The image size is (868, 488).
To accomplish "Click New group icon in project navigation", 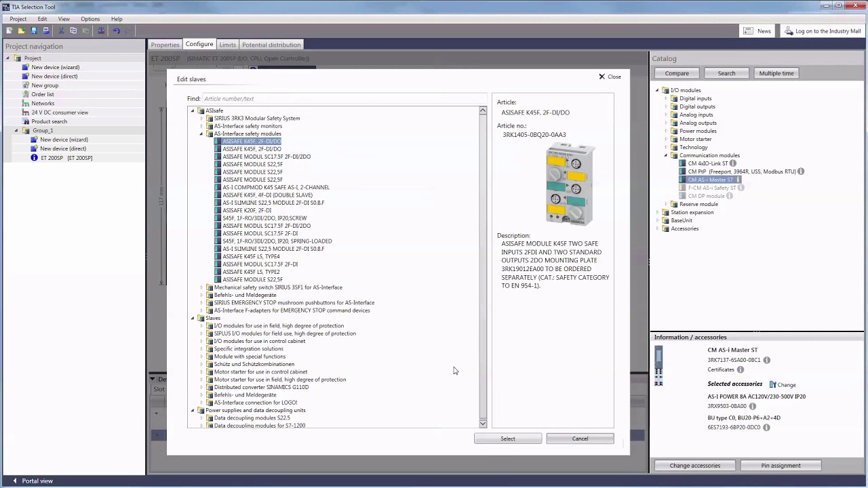I will tap(26, 85).
